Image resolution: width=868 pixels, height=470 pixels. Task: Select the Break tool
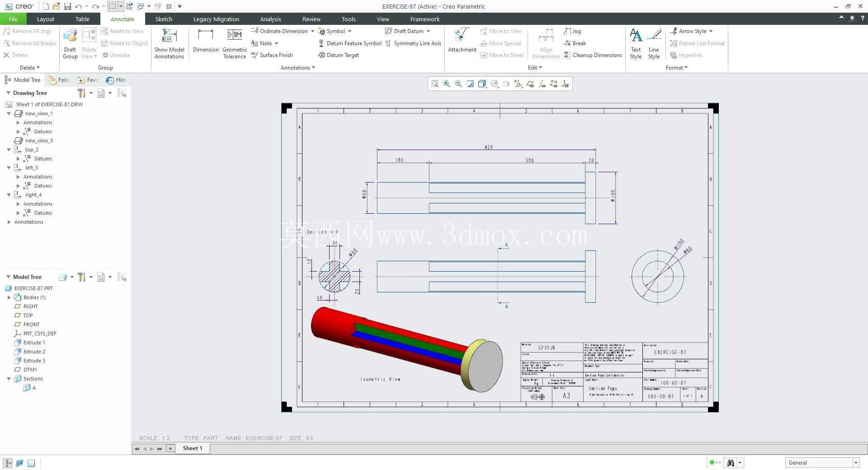tap(575, 43)
